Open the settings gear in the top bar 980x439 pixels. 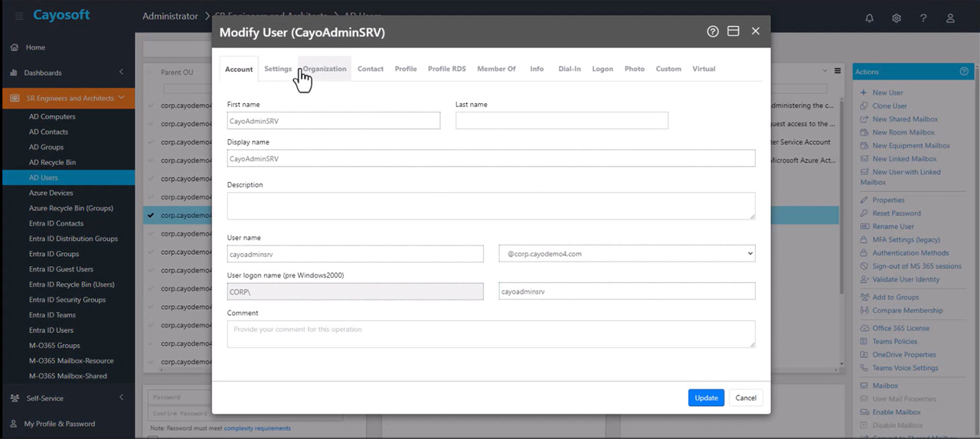pos(897,18)
